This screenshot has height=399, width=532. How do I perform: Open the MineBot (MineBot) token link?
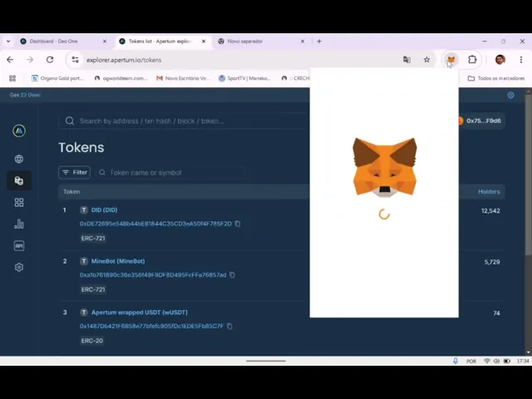click(118, 261)
